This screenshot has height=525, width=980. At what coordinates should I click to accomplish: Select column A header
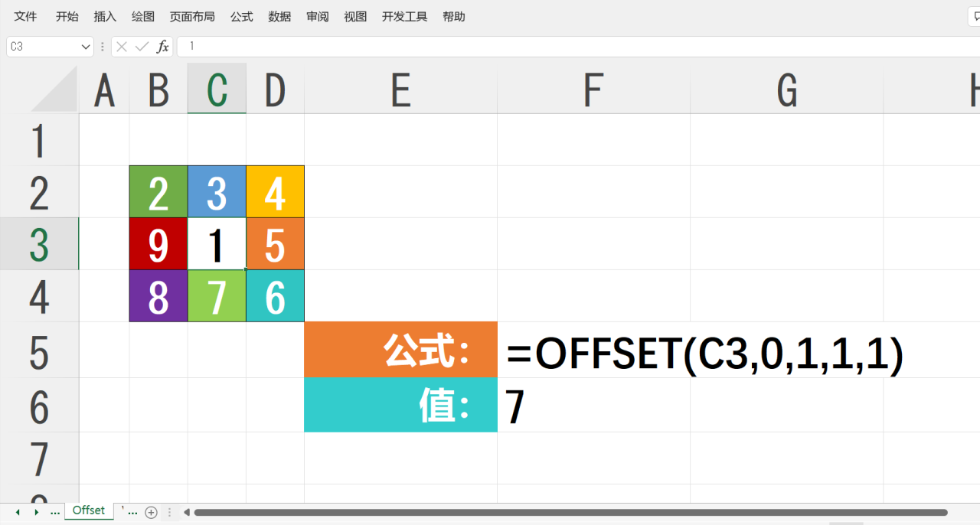(104, 90)
